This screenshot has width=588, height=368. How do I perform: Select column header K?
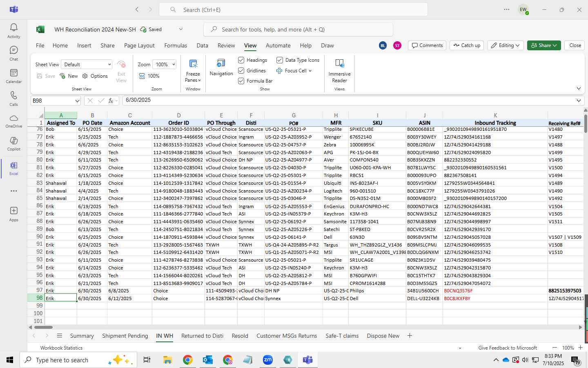pyautogui.click(x=495, y=115)
